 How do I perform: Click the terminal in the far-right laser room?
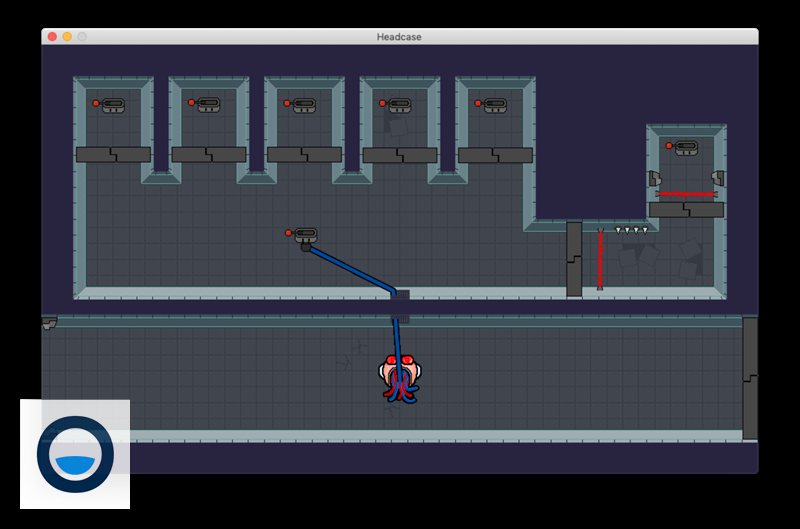682,148
